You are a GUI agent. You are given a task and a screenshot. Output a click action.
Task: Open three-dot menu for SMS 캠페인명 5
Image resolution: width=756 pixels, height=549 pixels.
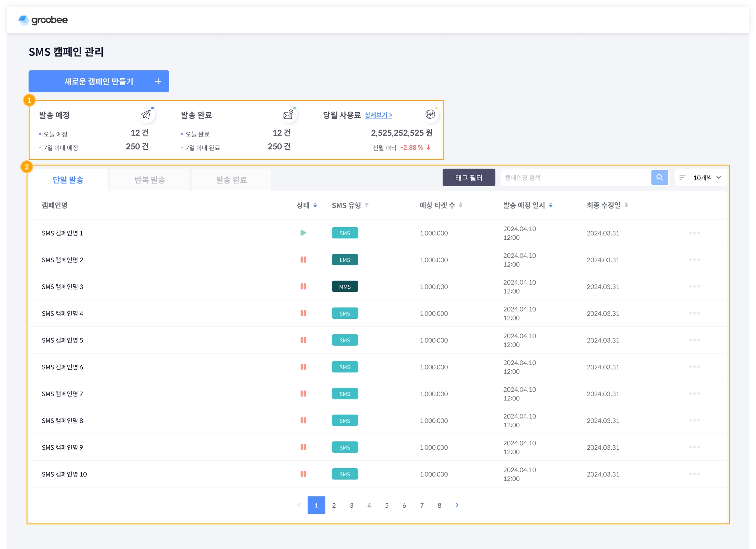[694, 340]
